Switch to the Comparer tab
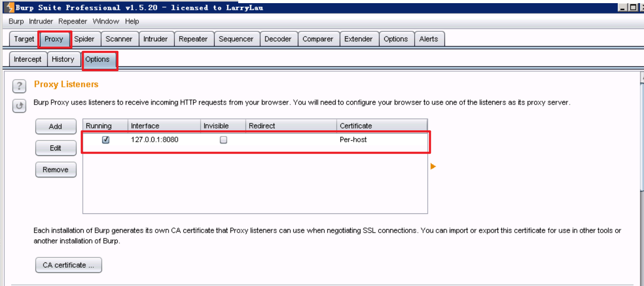644x286 pixels. click(x=318, y=39)
